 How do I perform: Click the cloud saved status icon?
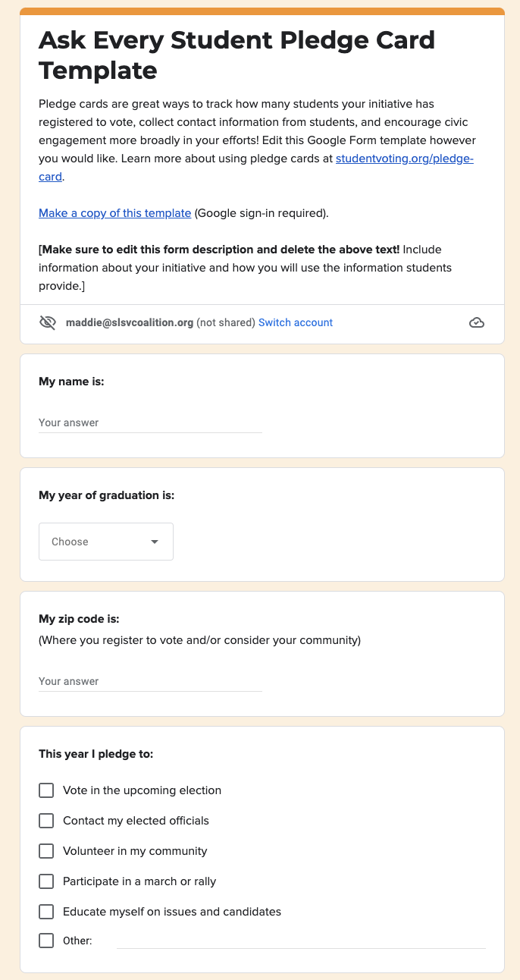coord(477,323)
